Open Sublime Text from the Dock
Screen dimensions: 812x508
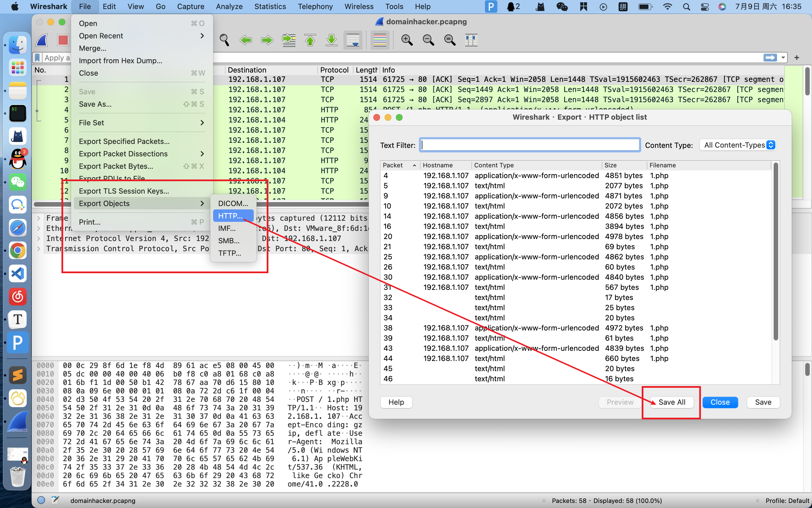(x=17, y=375)
